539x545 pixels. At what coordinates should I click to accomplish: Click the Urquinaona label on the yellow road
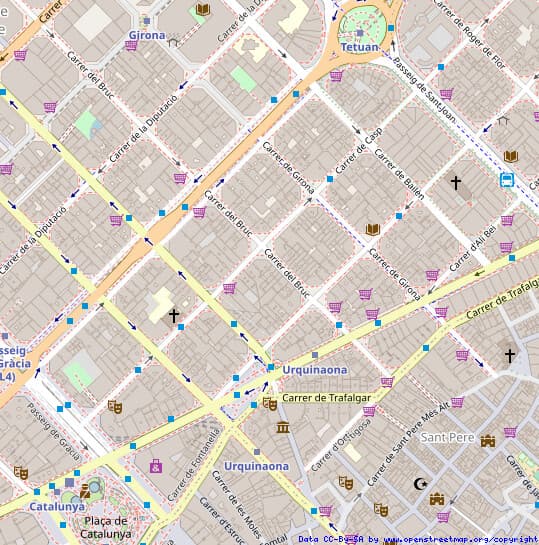(x=315, y=370)
